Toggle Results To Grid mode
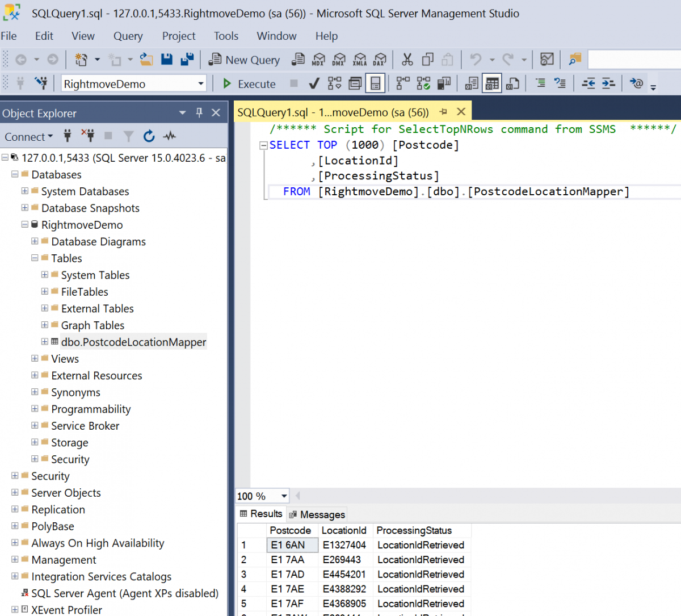 click(491, 83)
